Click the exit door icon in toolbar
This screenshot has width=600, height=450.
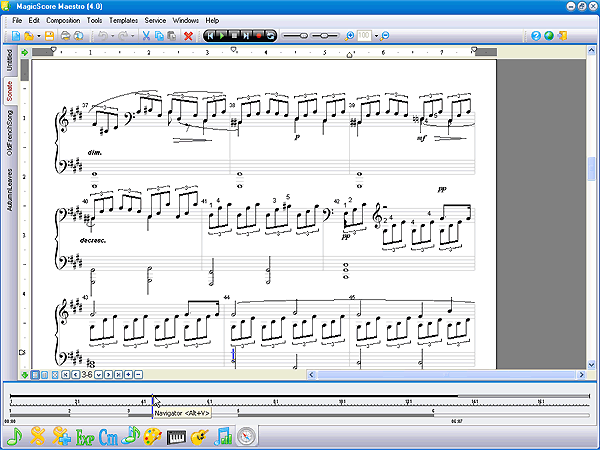coord(562,36)
